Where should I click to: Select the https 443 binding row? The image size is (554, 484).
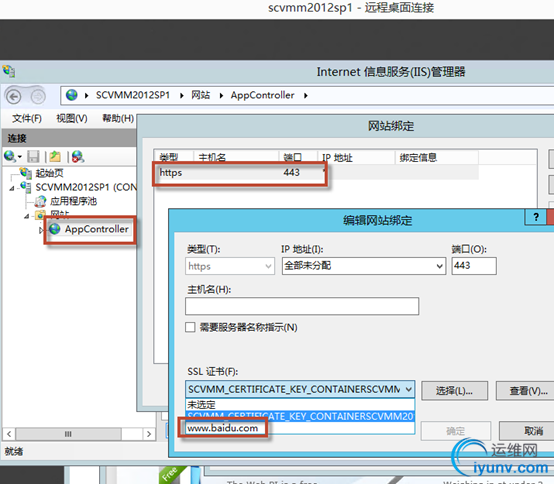pos(316,172)
